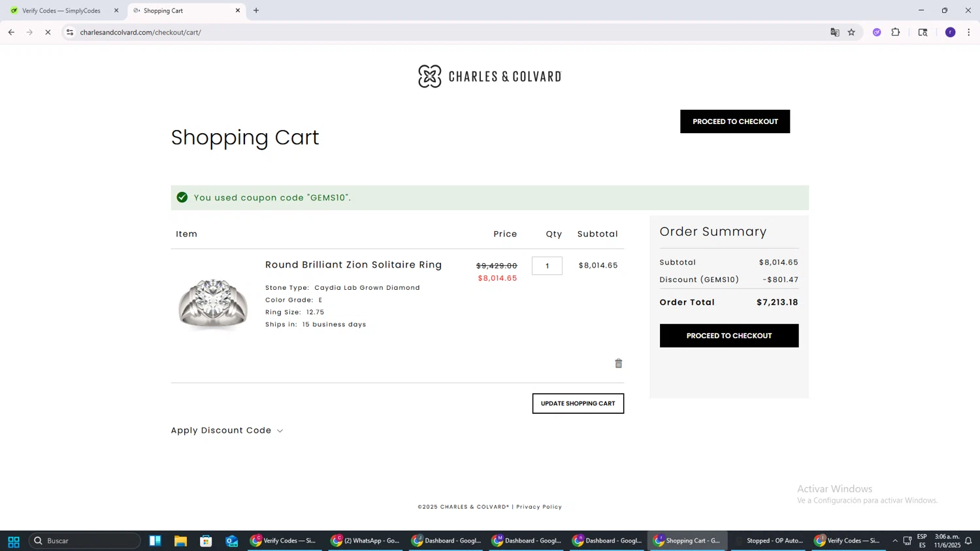View site information icon in address bar
This screenshot has width=980, height=551.
70,32
